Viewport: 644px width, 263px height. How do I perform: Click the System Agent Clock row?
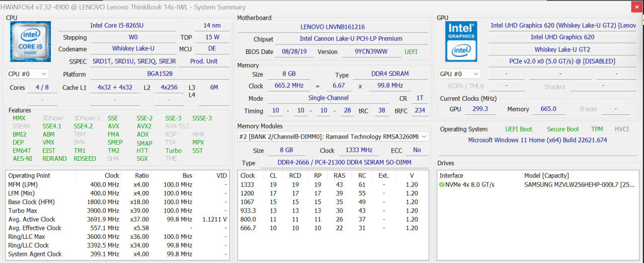(119, 254)
